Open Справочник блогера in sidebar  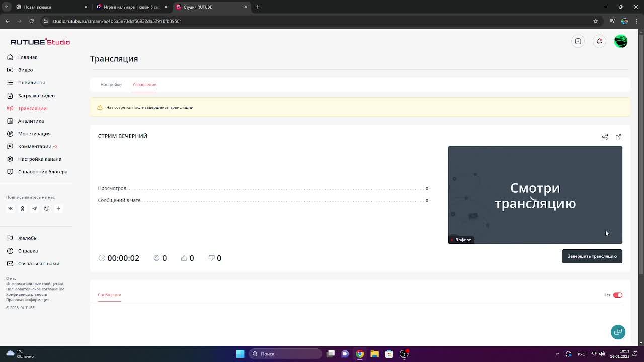coord(42,172)
